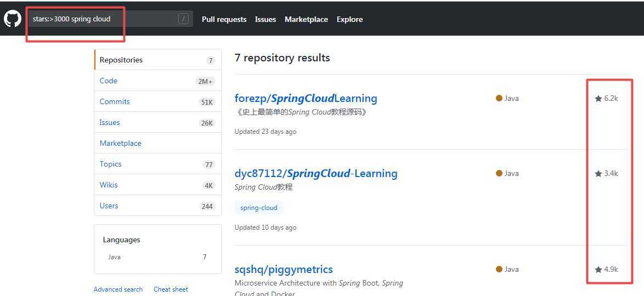Open the Cheat sheet link
Screen dimensions: 644x296
click(171, 289)
